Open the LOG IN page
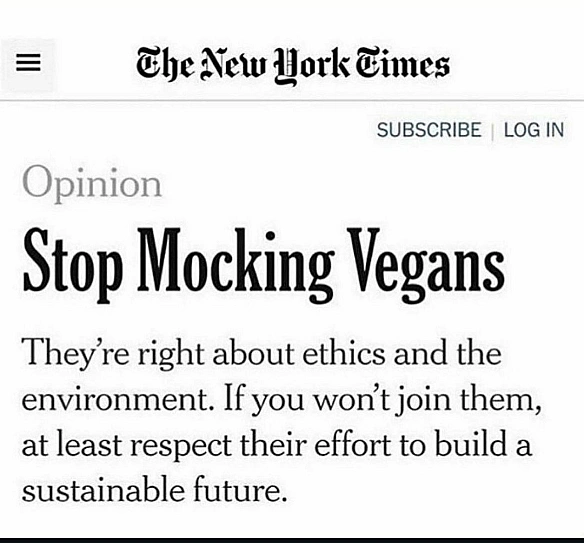Screen dimensions: 584x543 click(x=534, y=130)
